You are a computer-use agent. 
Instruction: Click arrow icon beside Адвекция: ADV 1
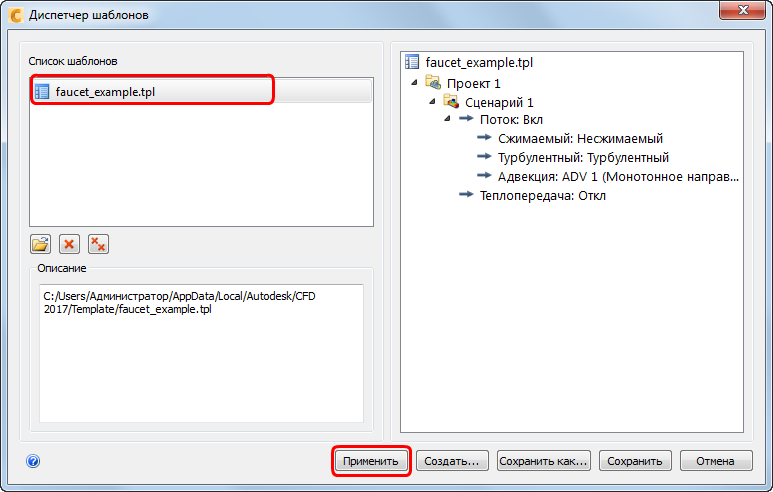[x=485, y=176]
